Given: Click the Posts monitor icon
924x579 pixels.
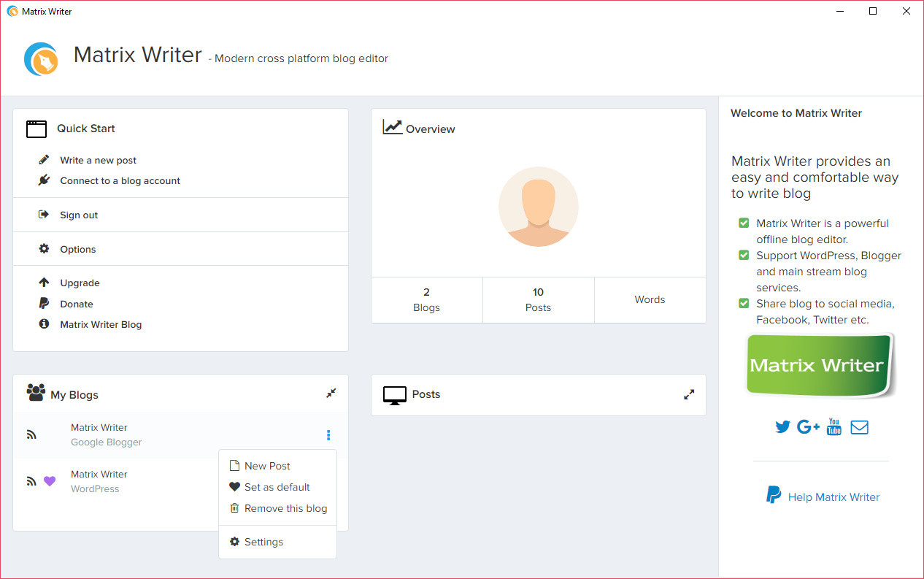Looking at the screenshot, I should tap(395, 395).
